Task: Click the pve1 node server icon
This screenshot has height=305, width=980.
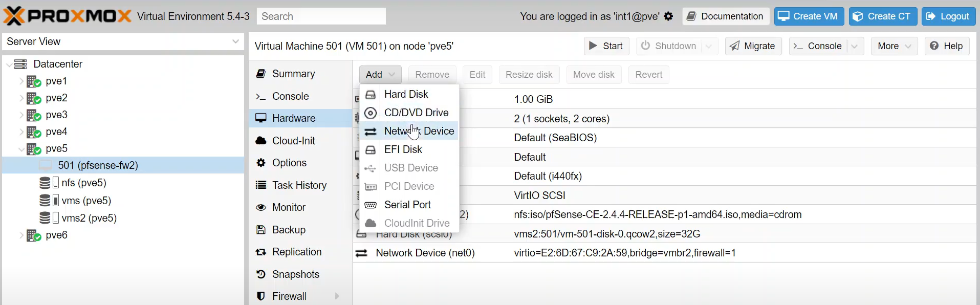Action: click(34, 81)
